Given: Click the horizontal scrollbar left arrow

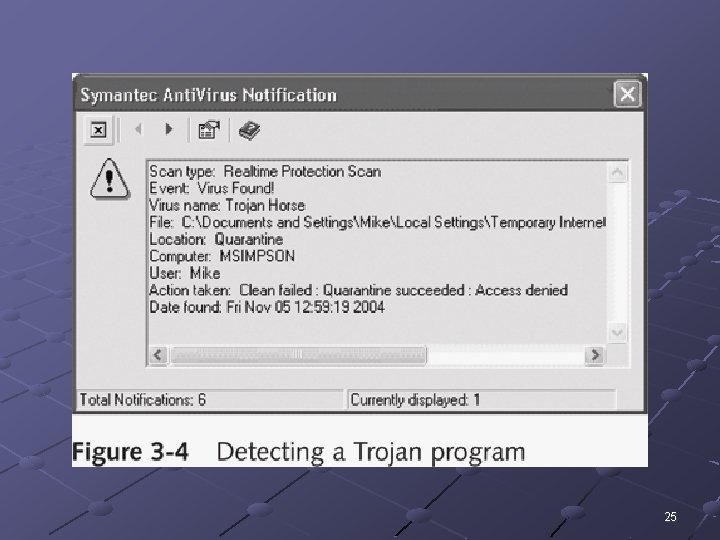Looking at the screenshot, I should point(158,355).
